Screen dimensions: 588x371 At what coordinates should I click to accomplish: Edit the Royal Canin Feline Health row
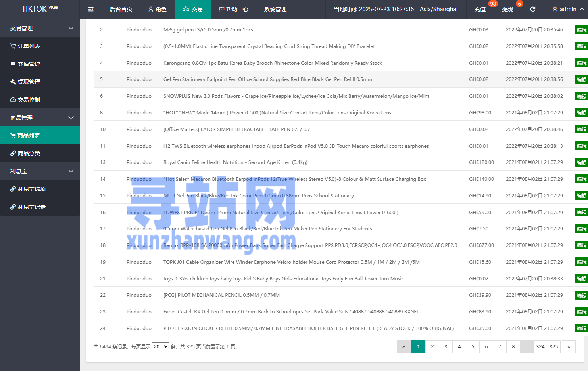(x=581, y=162)
